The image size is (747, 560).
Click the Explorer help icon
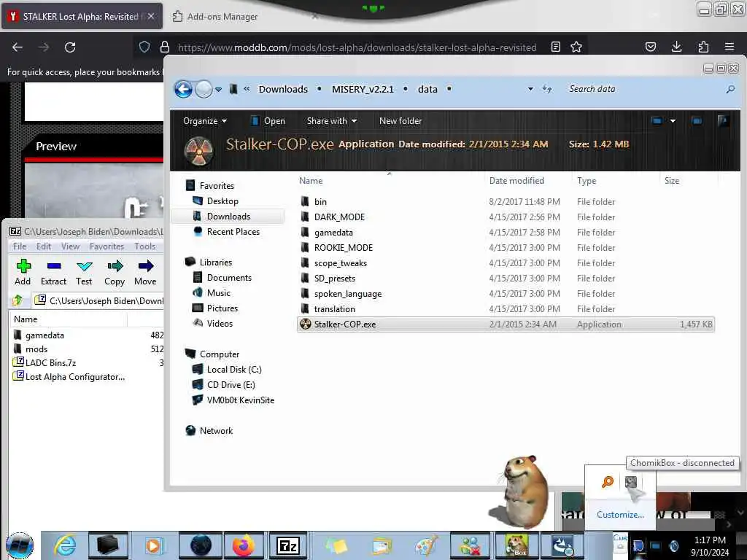pos(723,121)
